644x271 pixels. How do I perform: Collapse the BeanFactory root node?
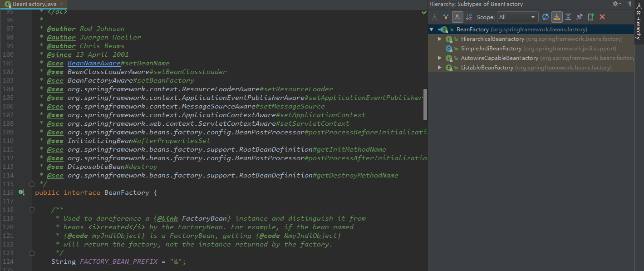[431, 30]
